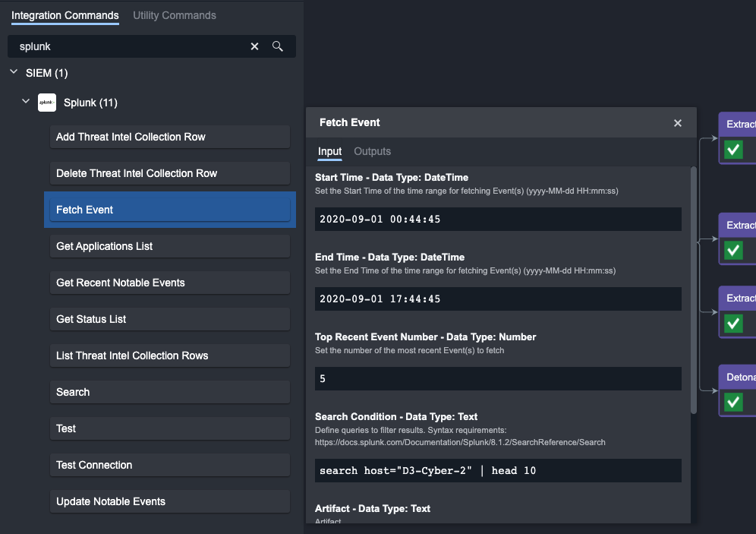Image resolution: width=756 pixels, height=534 pixels.
Task: Select the Test Connection command
Action: pyautogui.click(x=169, y=465)
